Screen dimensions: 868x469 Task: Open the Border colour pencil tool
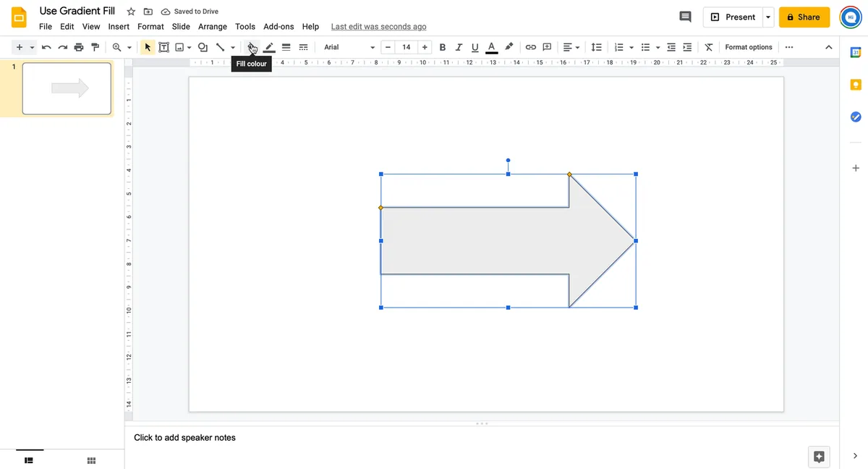click(x=269, y=47)
